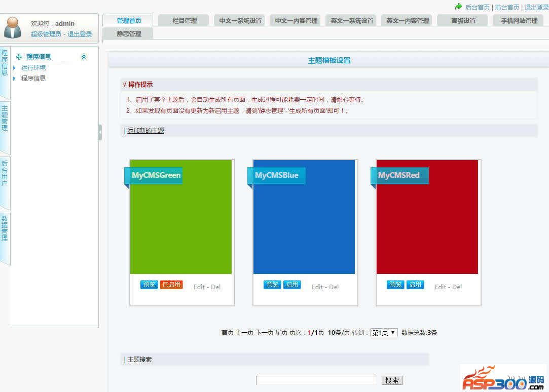Click inside the theme search input field
The width and height of the screenshot is (549, 392).
coord(317,380)
